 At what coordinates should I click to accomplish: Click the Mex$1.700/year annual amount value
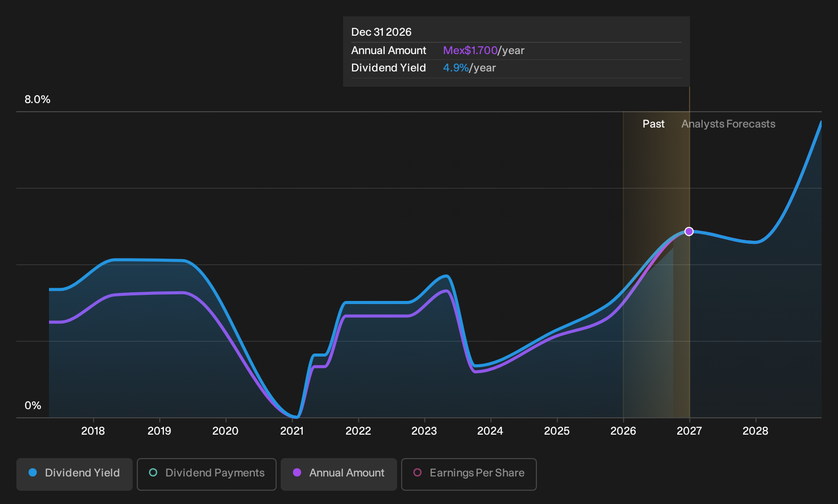[x=484, y=51]
